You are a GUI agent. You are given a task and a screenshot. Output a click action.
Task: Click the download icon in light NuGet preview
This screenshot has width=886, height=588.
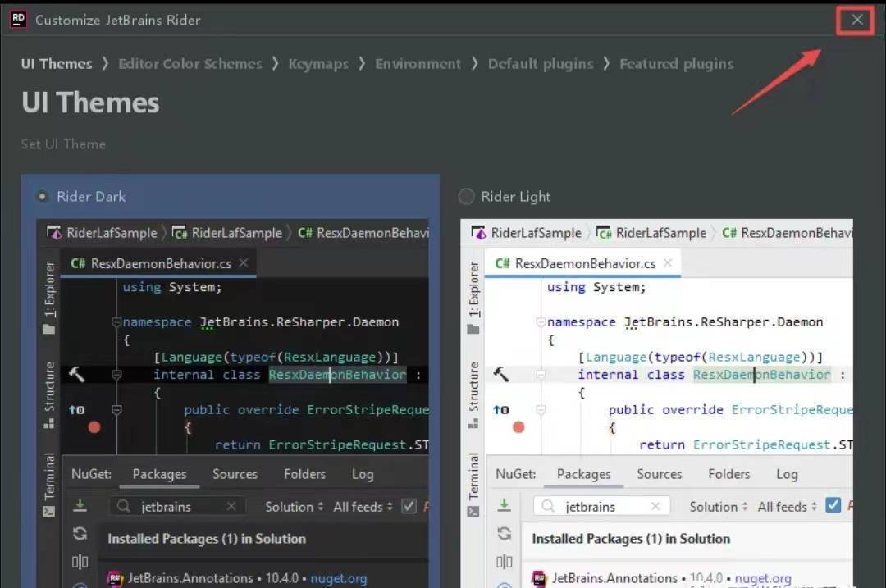tap(504, 505)
